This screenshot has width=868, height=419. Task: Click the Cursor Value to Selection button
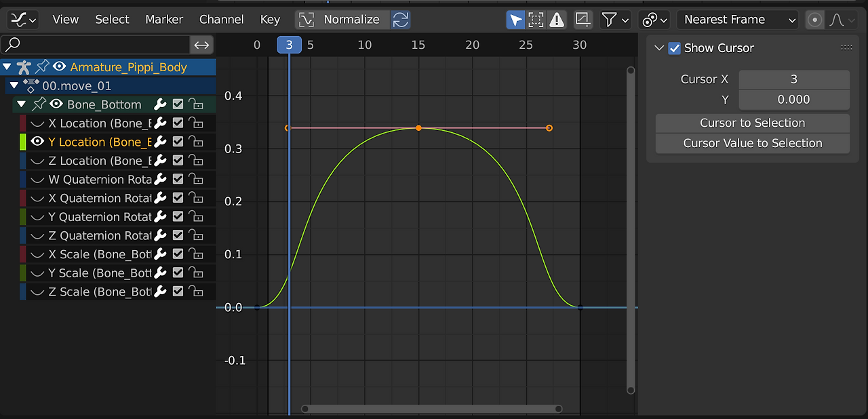click(752, 143)
